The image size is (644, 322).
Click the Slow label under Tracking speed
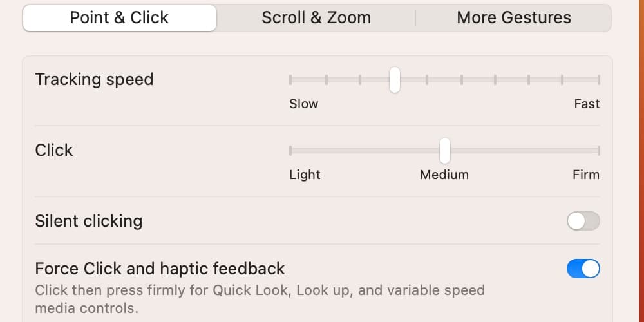[x=304, y=104]
